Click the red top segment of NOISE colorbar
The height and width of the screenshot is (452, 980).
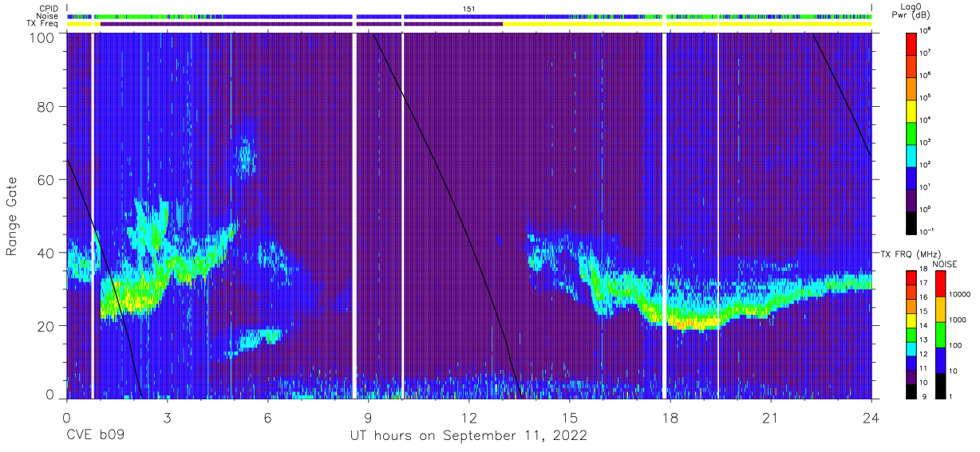pyautogui.click(x=942, y=284)
